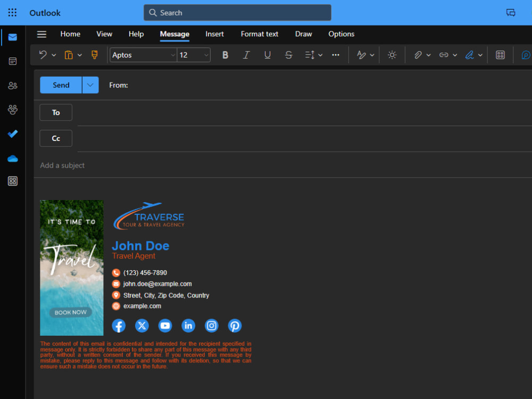Expand the paste options chevron
The height and width of the screenshot is (399, 532).
(x=80, y=55)
